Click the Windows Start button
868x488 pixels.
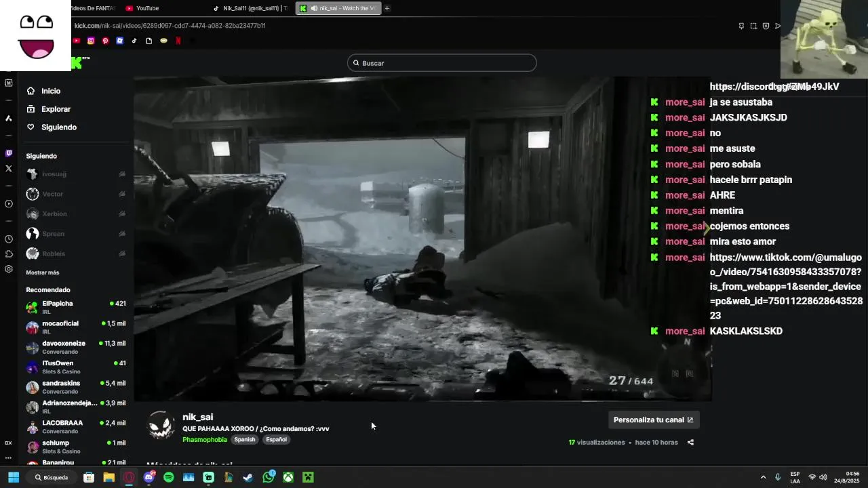pyautogui.click(x=13, y=477)
